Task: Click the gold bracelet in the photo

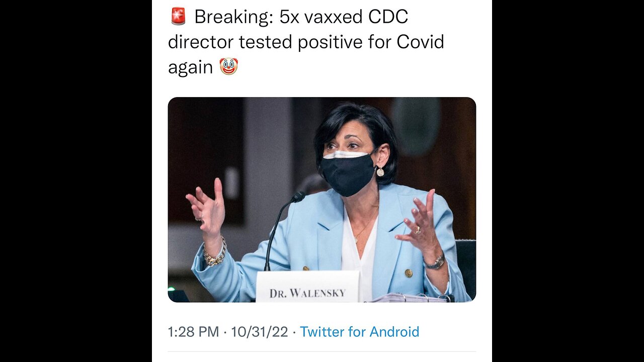Action: point(215,257)
